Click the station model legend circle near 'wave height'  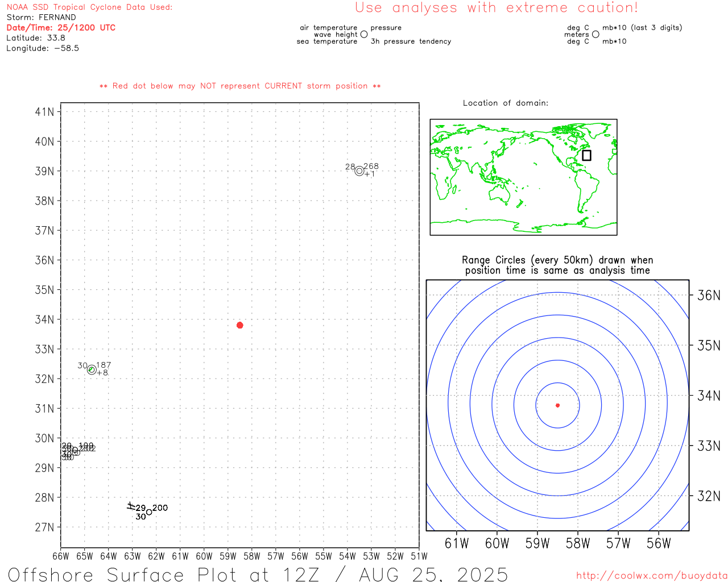click(364, 34)
